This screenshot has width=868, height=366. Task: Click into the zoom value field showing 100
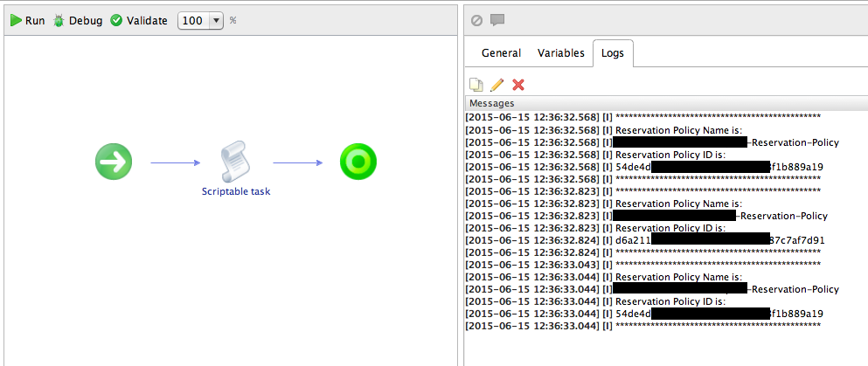click(x=192, y=20)
